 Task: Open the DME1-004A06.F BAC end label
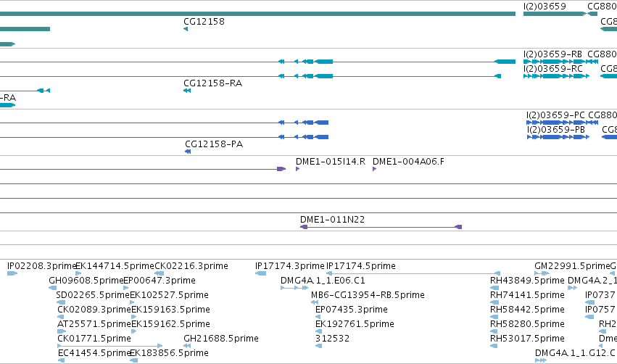click(408, 162)
